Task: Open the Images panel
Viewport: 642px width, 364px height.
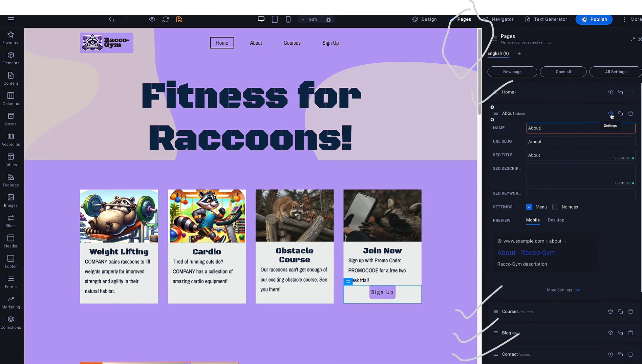Action: coord(11,200)
